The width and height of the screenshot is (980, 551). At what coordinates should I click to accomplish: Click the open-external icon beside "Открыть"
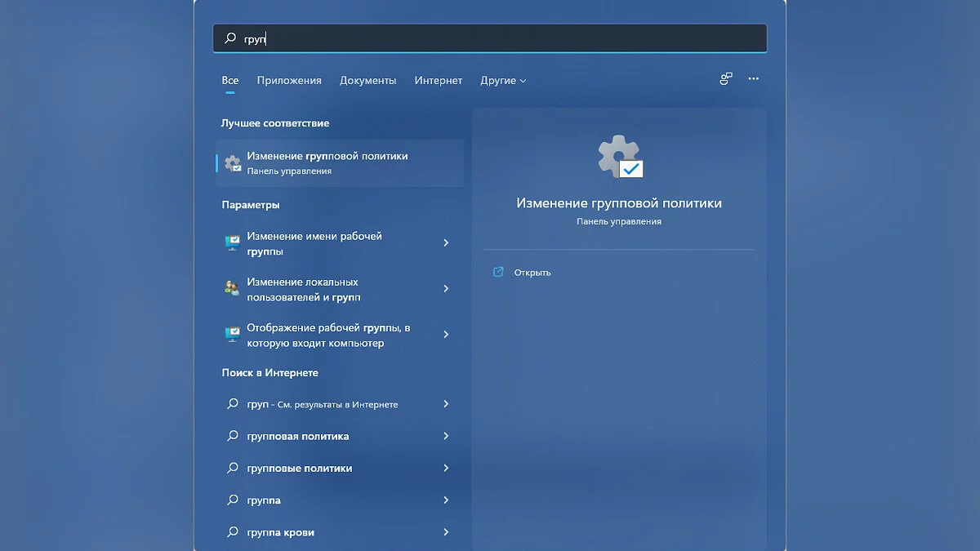(x=498, y=272)
